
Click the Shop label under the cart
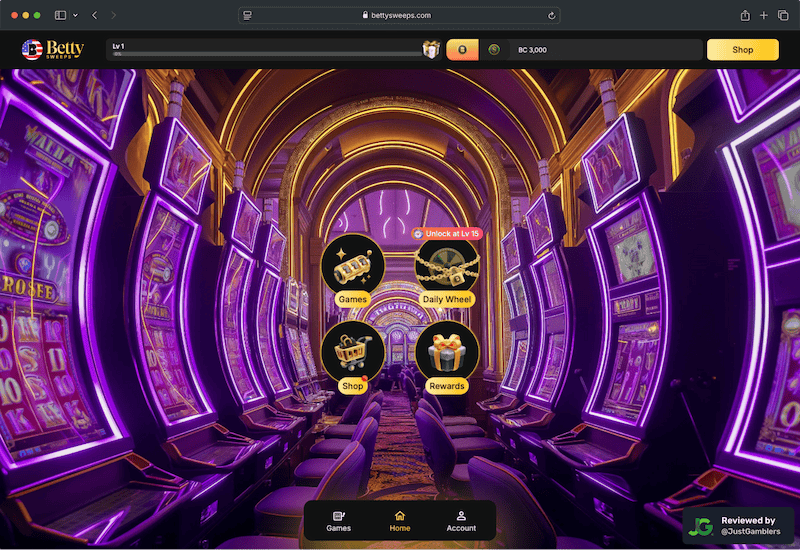353,386
